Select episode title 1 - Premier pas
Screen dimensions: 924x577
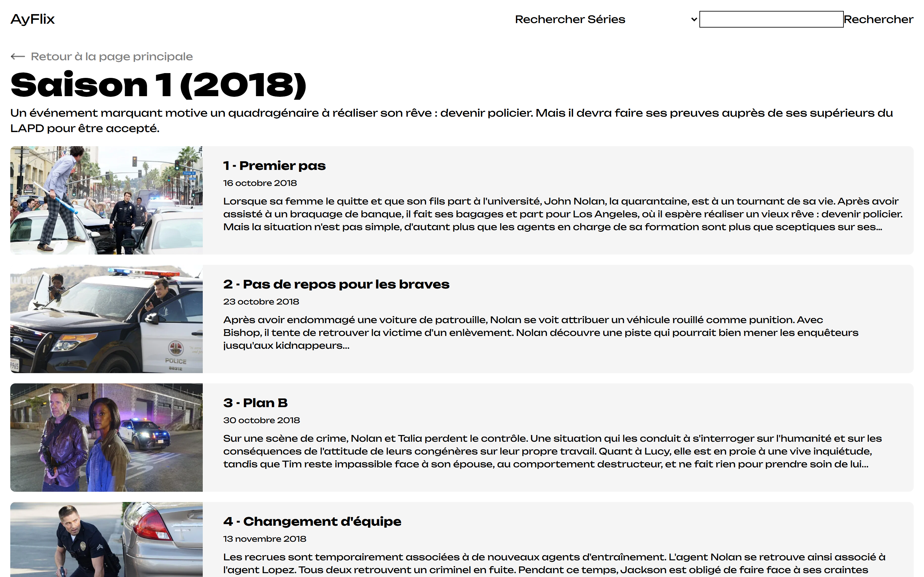point(274,166)
